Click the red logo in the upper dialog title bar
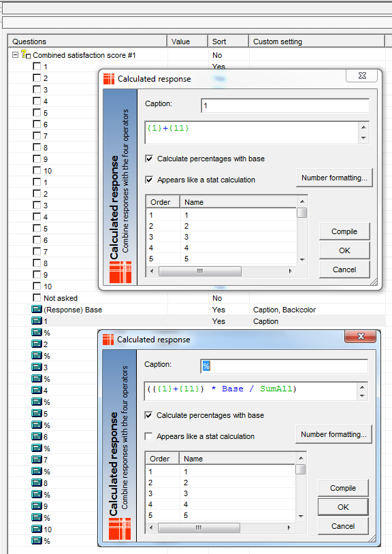Screen dimensions: 392x554 coord(109,79)
